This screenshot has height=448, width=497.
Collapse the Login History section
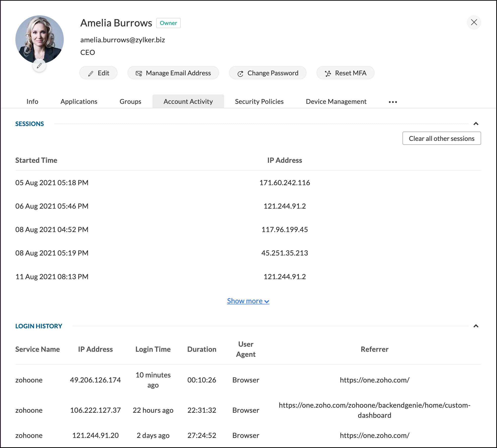point(476,326)
